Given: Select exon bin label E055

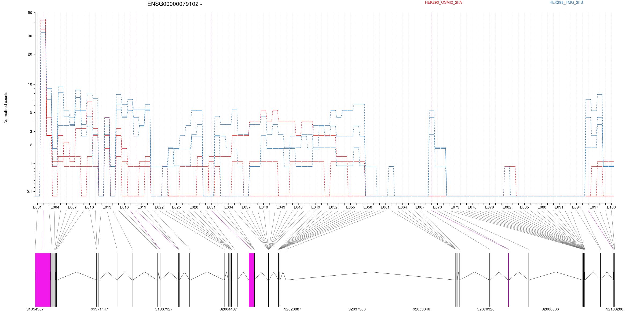Looking at the screenshot, I should tap(350, 207).
